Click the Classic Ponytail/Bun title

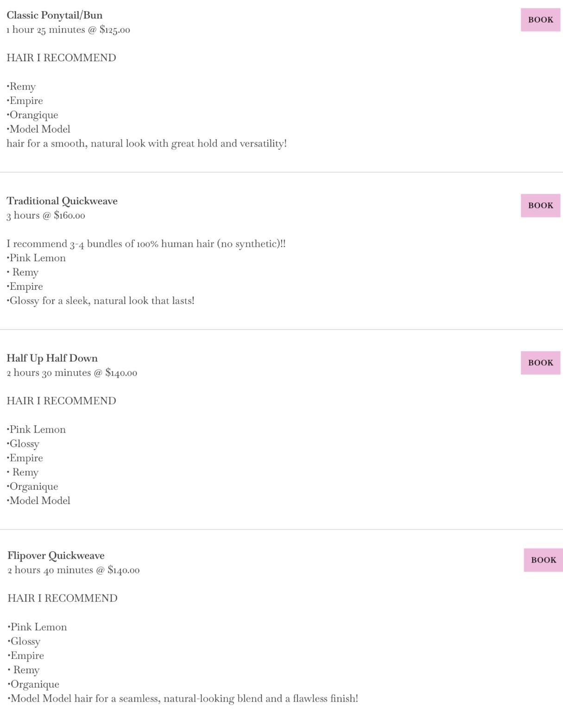(x=55, y=15)
